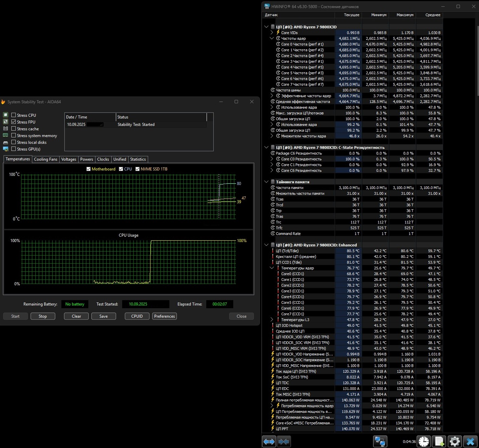Open the Unified tab
The height and width of the screenshot is (448, 479).
tap(120, 159)
